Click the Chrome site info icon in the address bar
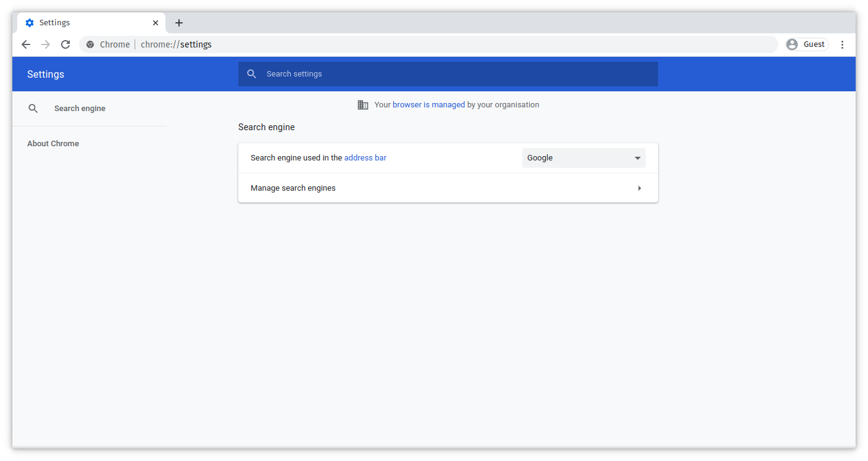Image resolution: width=868 pixels, height=461 pixels. pos(90,44)
